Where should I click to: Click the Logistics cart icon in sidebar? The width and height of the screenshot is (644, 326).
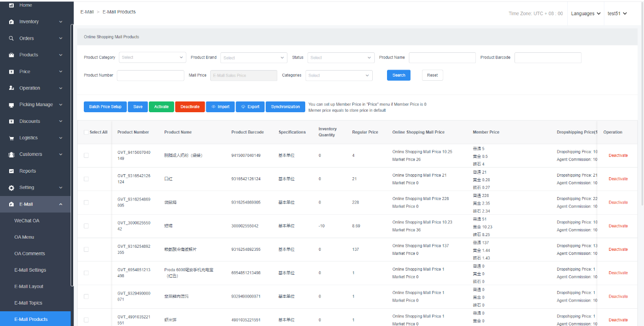(11, 138)
